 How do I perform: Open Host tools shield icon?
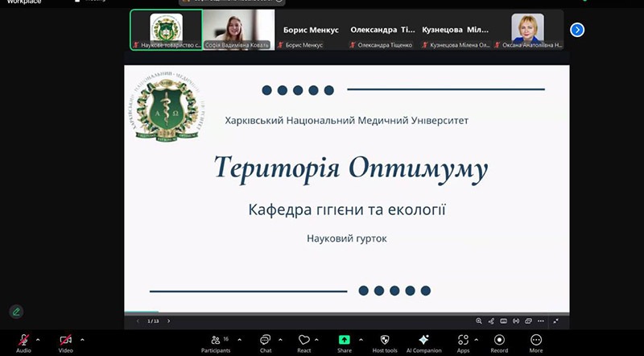[385, 340]
